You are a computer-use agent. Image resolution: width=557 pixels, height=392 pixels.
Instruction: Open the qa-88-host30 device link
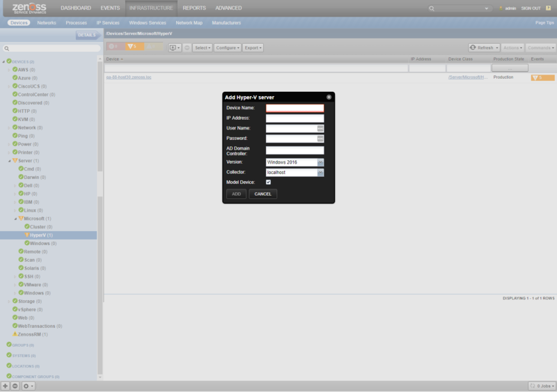[x=129, y=77]
